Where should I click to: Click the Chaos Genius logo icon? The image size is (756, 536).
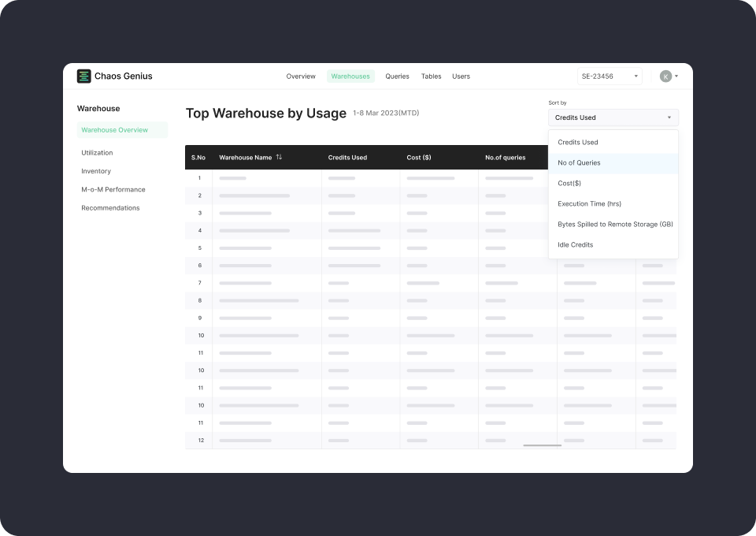(84, 76)
